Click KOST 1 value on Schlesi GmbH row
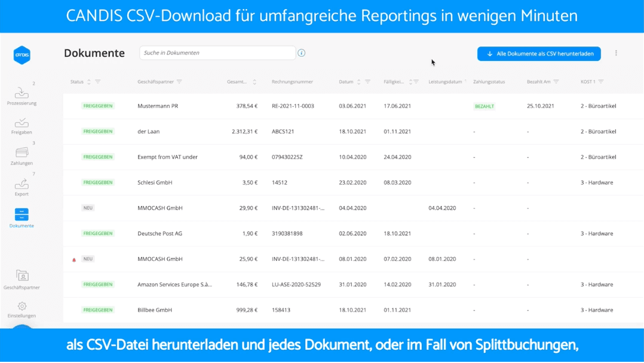This screenshot has width=644, height=363. coord(597,182)
